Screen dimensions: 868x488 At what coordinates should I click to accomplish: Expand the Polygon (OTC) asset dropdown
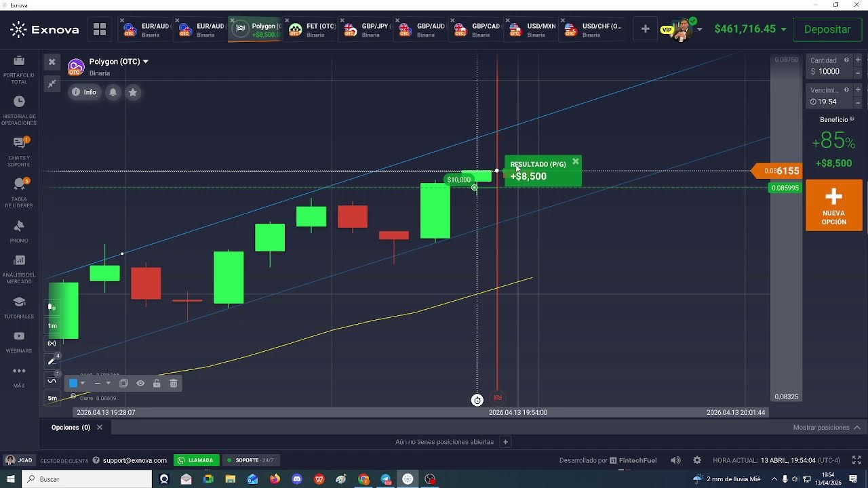tap(145, 62)
